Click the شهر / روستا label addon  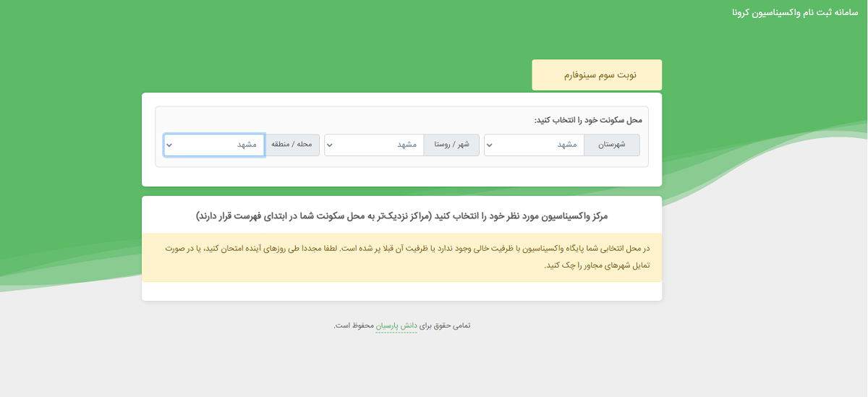[x=451, y=145]
